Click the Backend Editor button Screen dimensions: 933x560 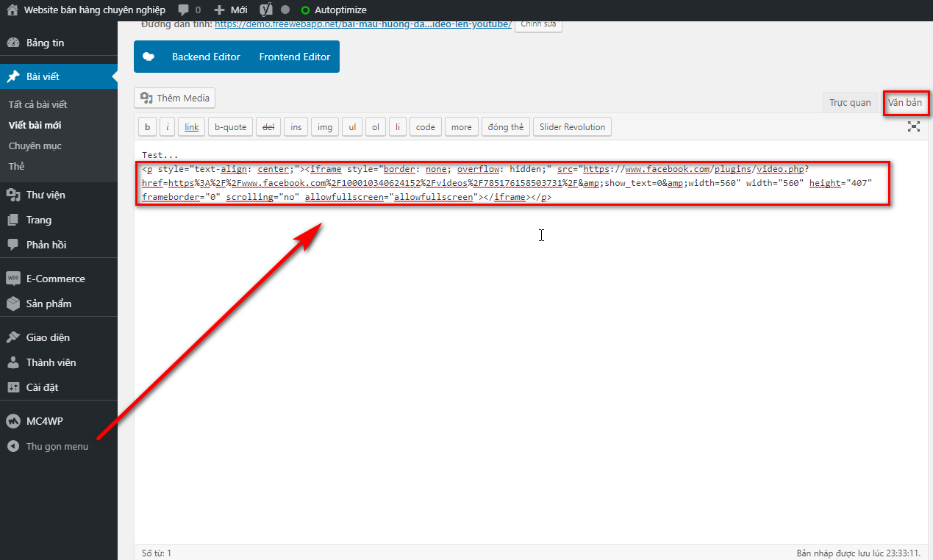pos(206,57)
